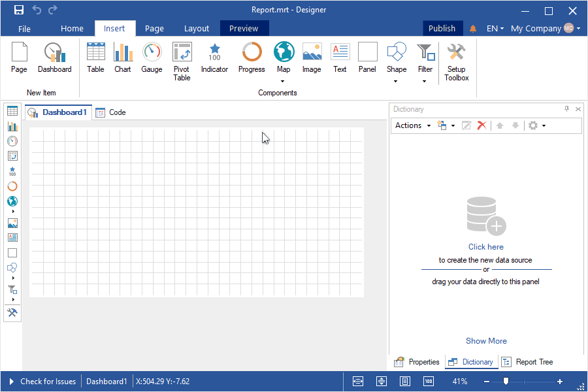Add an Indicator component from ribbon
Image resolution: width=588 pixels, height=392 pixels.
pyautogui.click(x=214, y=57)
